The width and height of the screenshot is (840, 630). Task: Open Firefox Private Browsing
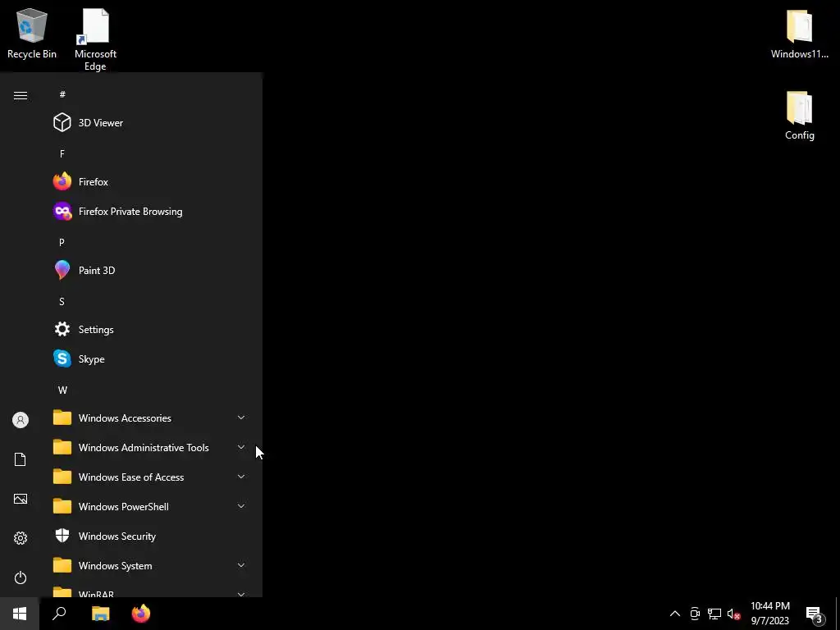click(150, 212)
